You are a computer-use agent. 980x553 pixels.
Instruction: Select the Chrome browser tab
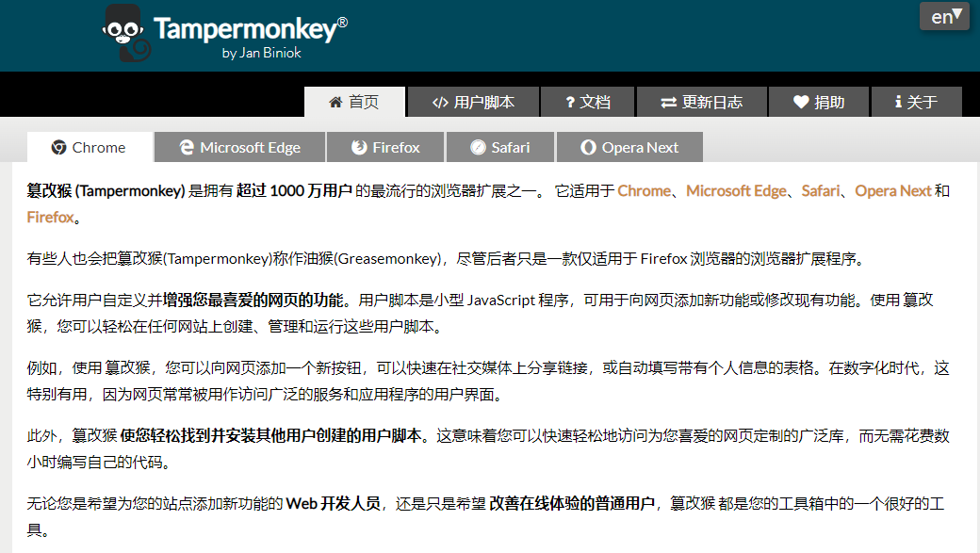[x=90, y=148]
